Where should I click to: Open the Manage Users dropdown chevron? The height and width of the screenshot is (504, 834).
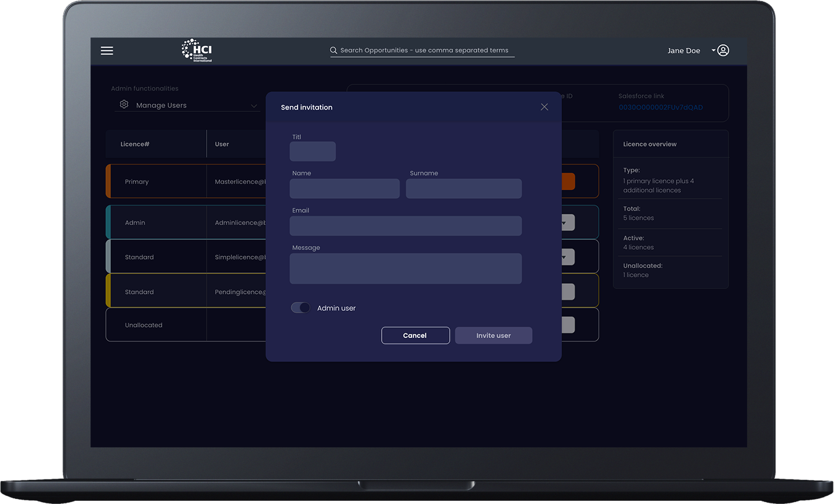tap(254, 106)
